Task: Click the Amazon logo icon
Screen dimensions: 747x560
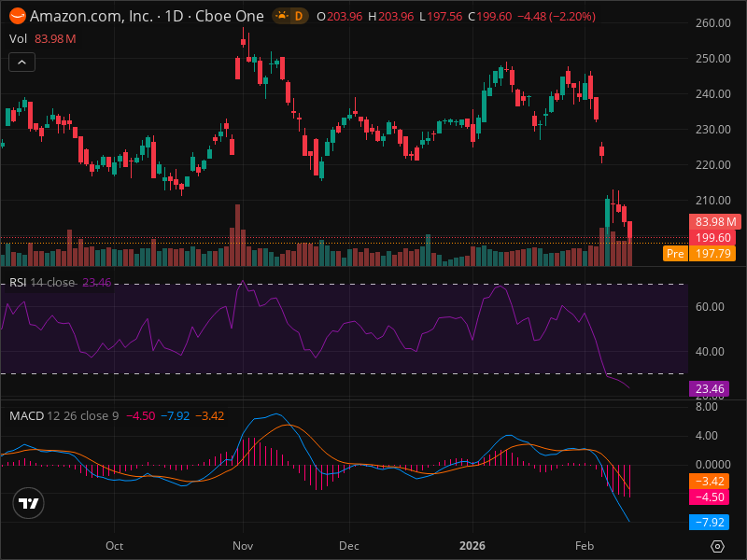Action: pos(18,16)
